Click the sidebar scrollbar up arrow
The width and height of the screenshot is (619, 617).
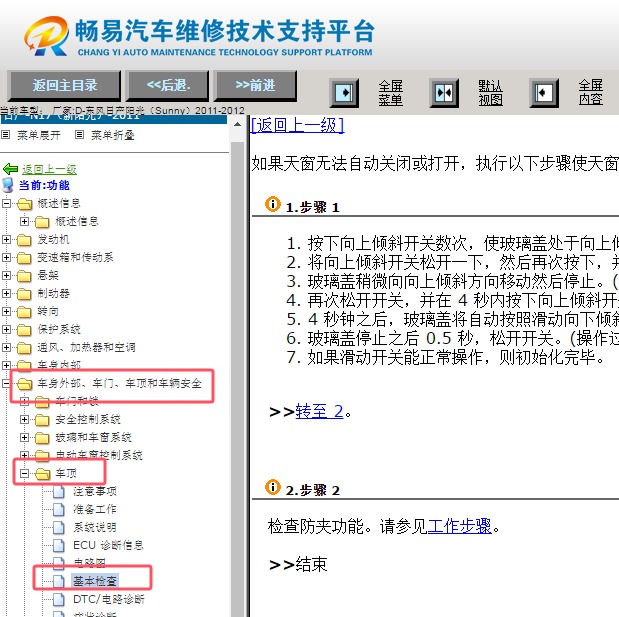237,125
